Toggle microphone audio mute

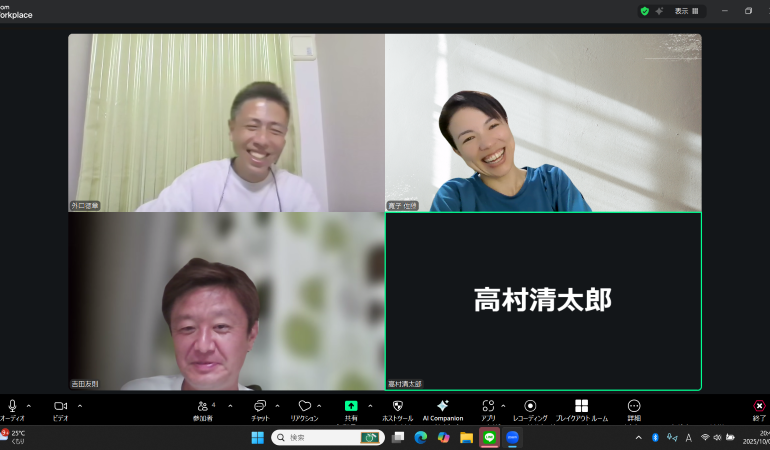click(12, 406)
